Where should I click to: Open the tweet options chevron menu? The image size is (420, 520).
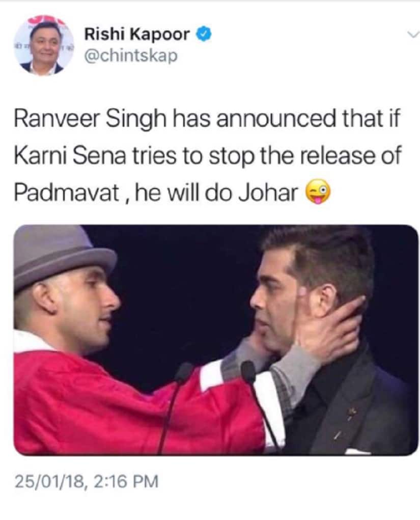(x=412, y=34)
